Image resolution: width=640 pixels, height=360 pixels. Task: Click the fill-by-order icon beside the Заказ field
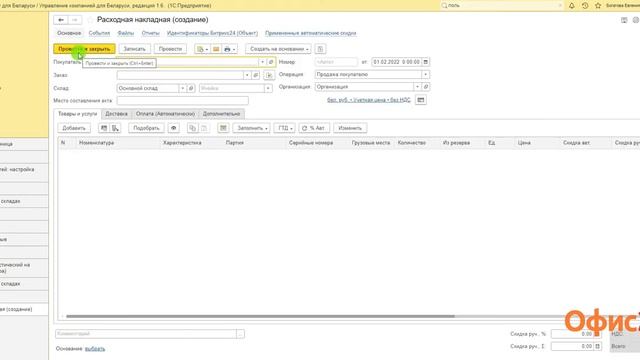(269, 75)
